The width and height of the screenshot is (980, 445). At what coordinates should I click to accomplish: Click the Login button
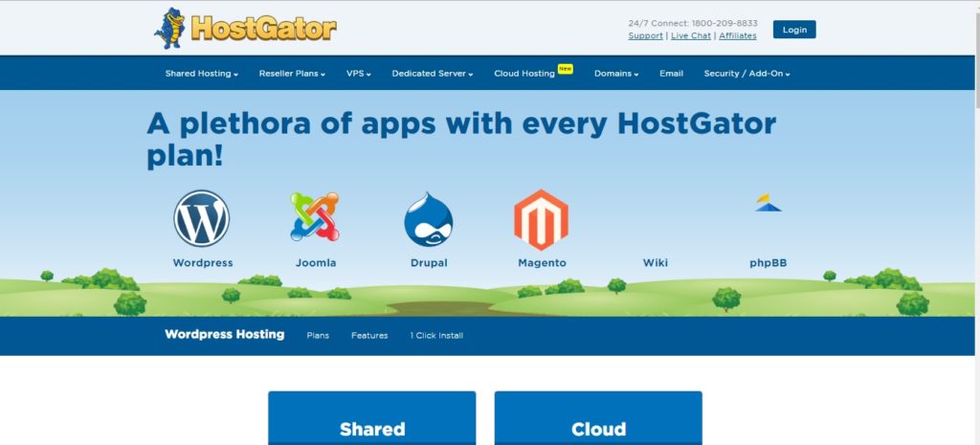click(x=794, y=30)
